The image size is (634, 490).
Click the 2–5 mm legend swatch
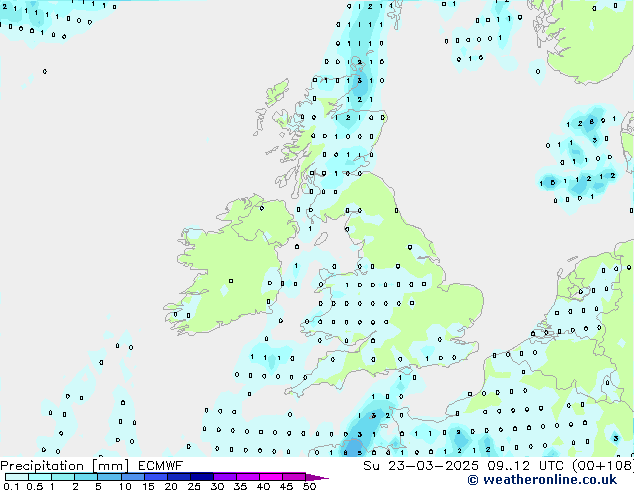pyautogui.click(x=86, y=477)
